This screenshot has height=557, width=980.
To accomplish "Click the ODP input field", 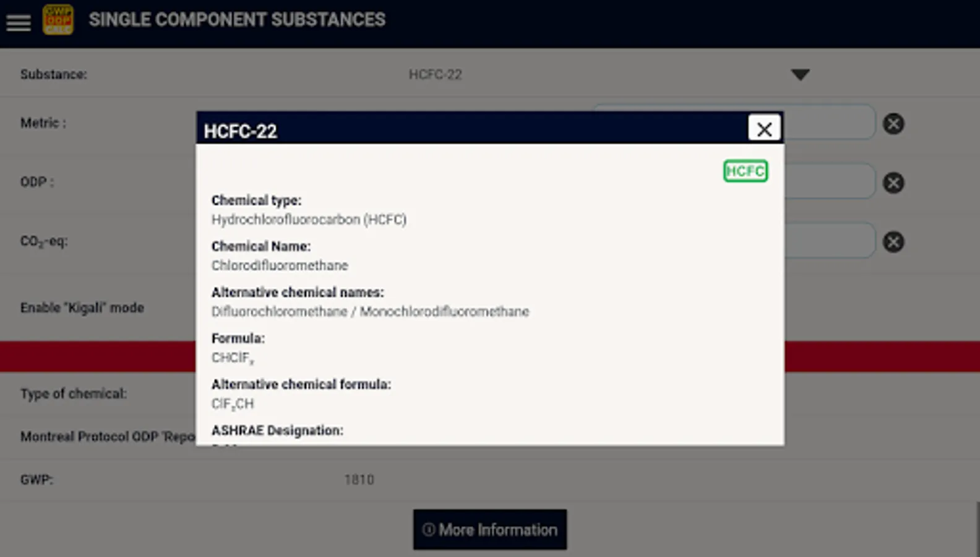I will [829, 182].
